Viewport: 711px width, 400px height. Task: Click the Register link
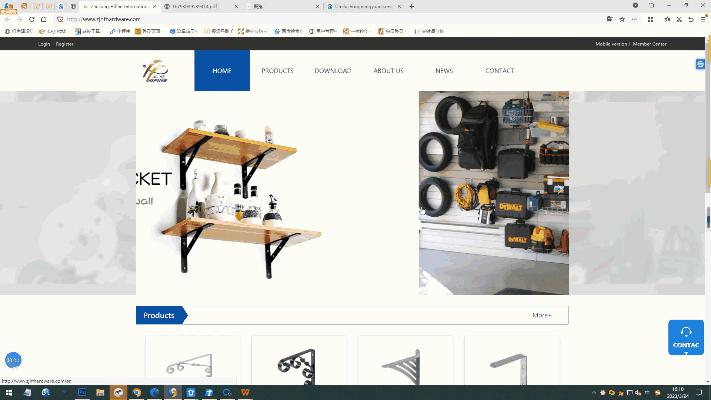click(x=65, y=44)
